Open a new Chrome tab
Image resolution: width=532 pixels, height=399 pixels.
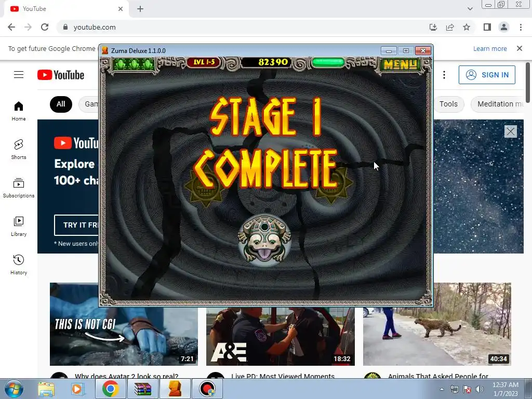pyautogui.click(x=140, y=9)
